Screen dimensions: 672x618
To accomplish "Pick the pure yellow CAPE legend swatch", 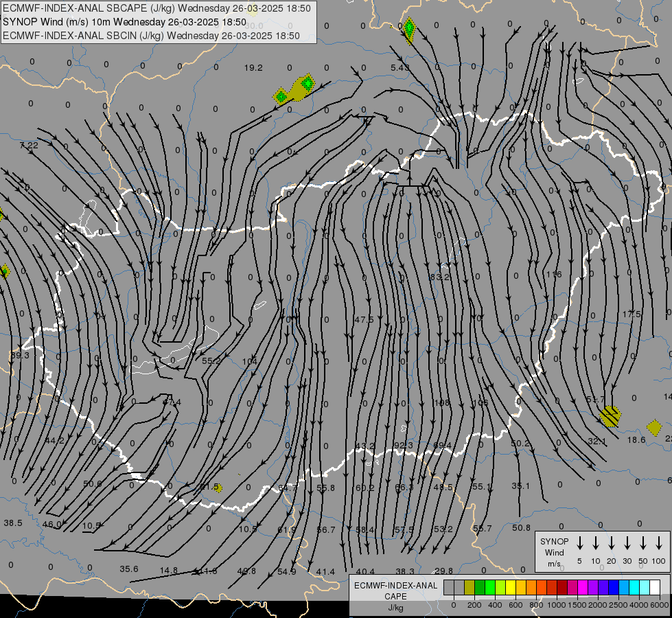I will point(511,588).
